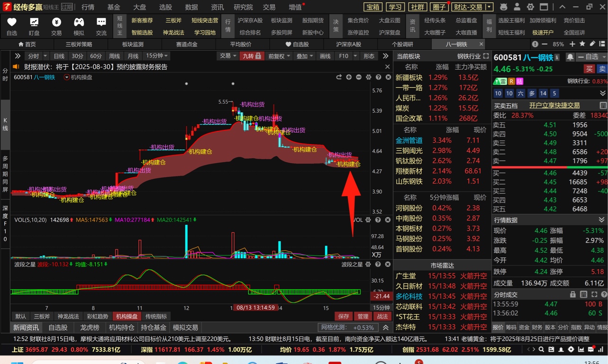608x364 pixels.
Task: Click the fullscreen icon beside 钢铁行业
Action: (x=486, y=56)
